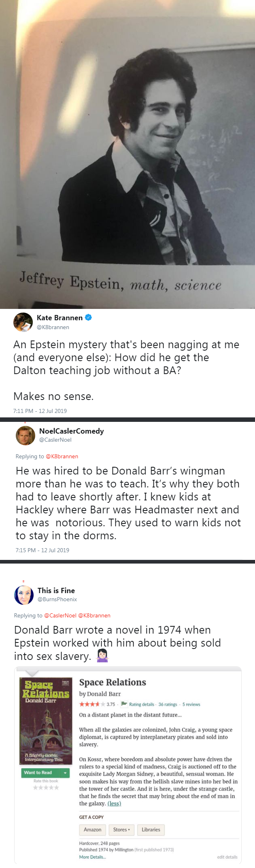Collapse the description with the (less) link
The image size is (255, 868).
point(114,803)
